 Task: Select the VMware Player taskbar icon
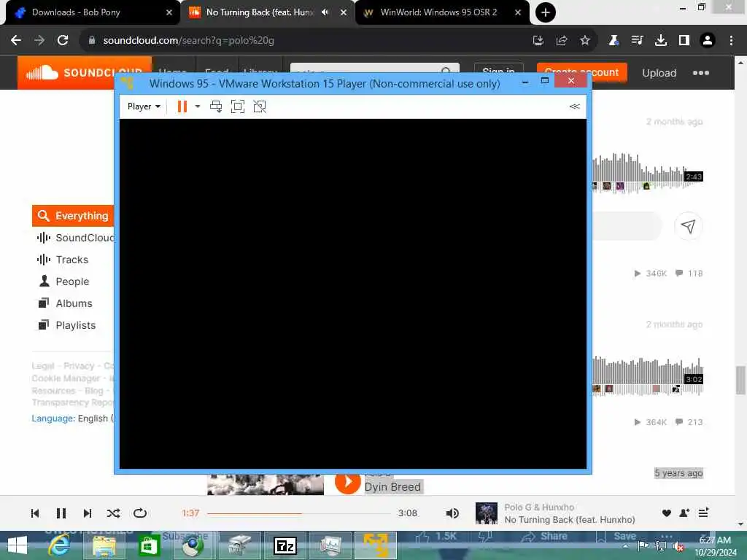tap(376, 545)
